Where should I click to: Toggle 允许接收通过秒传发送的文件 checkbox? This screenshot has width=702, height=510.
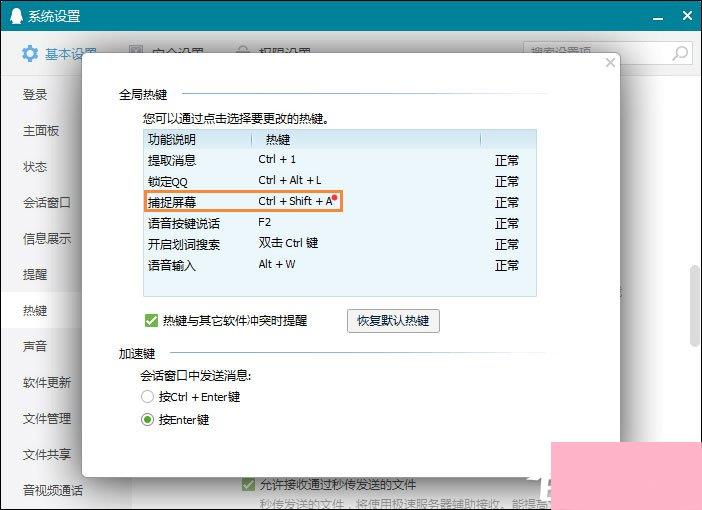(x=248, y=484)
